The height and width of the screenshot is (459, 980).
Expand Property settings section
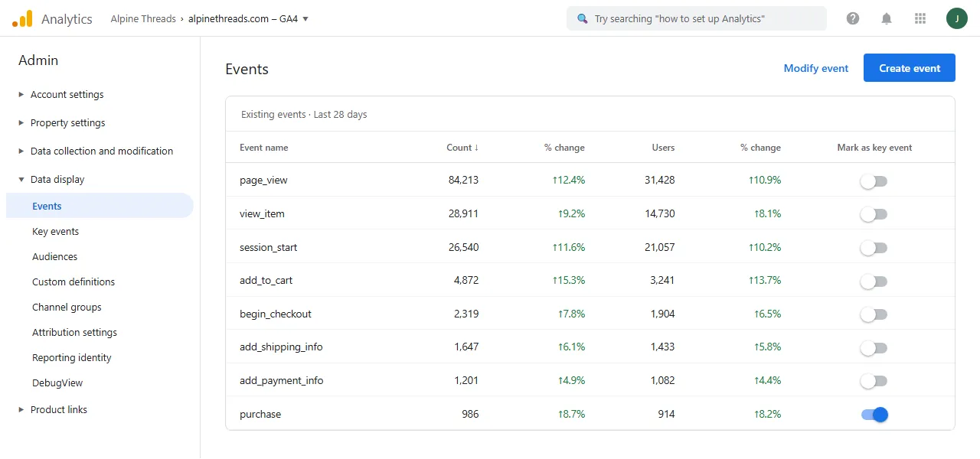pos(21,123)
